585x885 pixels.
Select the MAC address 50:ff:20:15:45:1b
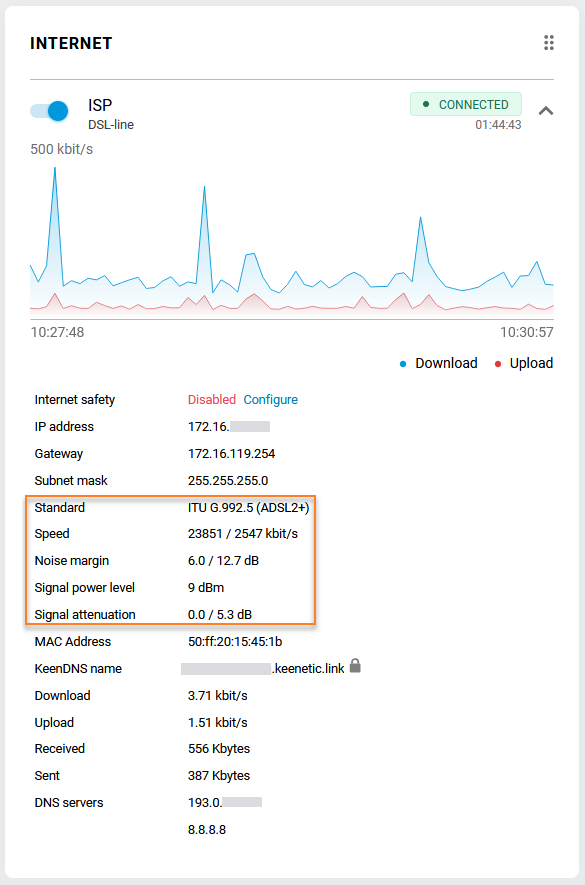pyautogui.click(x=235, y=642)
